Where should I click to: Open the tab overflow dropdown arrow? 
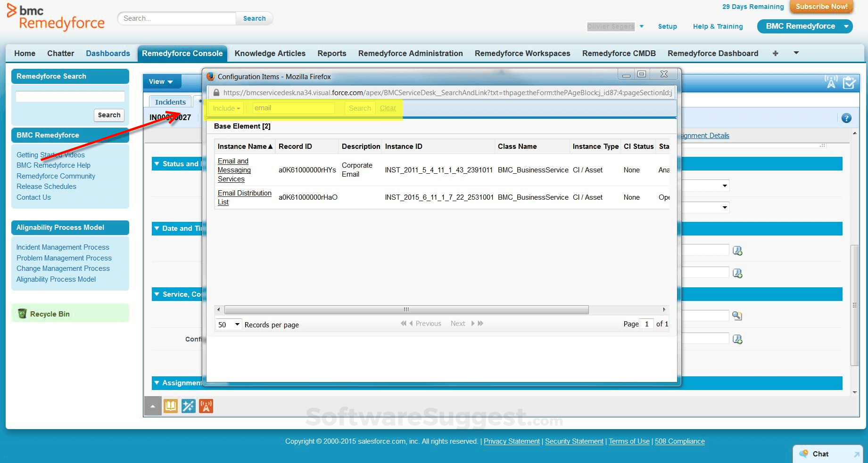click(x=796, y=53)
